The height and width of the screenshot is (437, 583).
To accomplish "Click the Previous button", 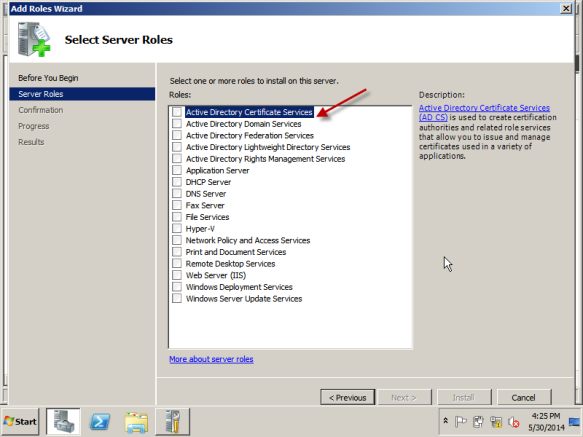I will pos(347,398).
